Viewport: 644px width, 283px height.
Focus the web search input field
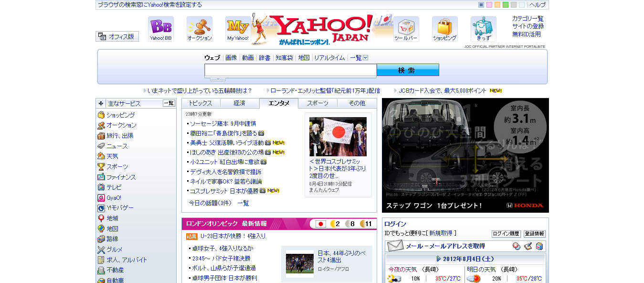coord(291,70)
